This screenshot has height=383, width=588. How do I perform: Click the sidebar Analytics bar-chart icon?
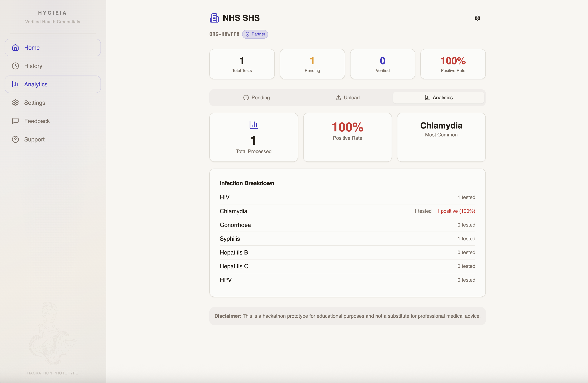coord(15,84)
